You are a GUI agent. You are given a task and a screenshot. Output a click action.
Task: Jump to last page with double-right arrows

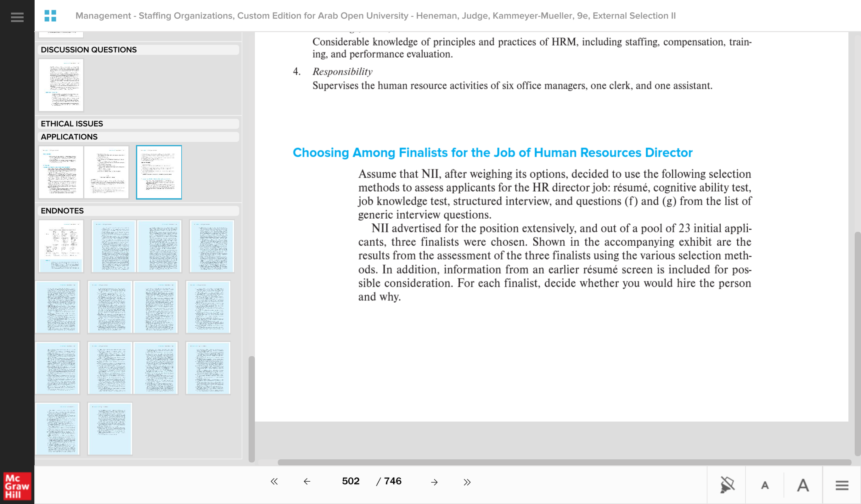pos(467,482)
